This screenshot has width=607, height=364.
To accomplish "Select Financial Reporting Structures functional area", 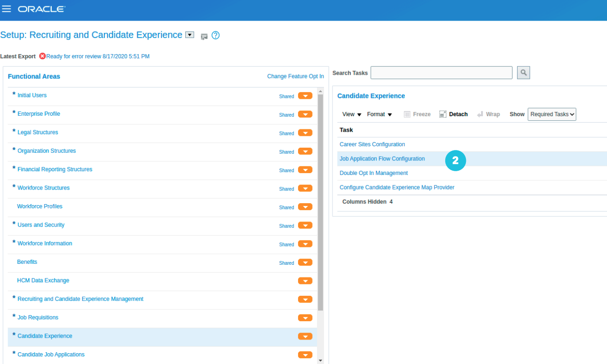I will click(55, 169).
